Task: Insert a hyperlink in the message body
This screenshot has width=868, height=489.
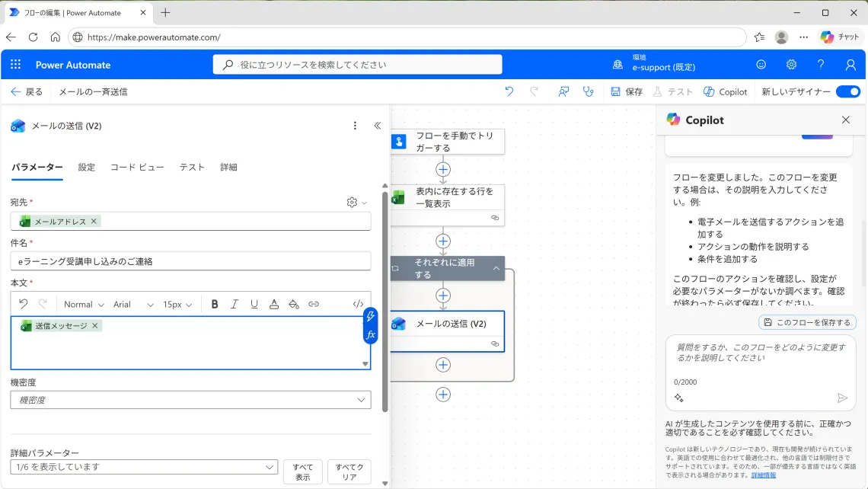Action: click(314, 304)
